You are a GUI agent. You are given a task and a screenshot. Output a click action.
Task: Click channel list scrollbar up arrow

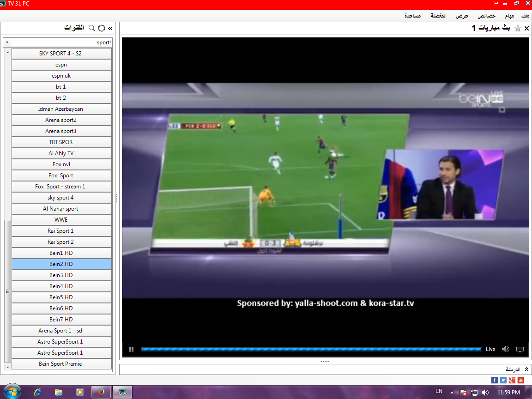coord(7,52)
